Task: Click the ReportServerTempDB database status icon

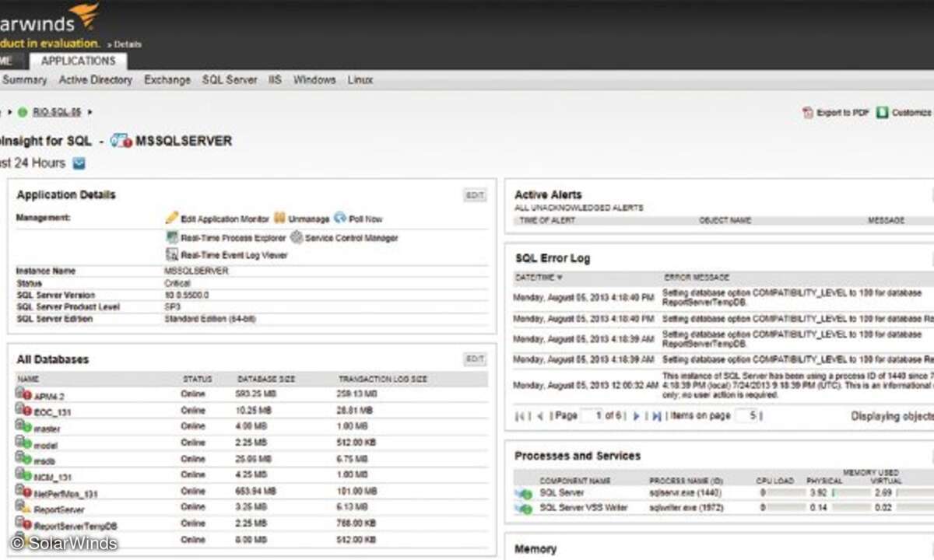Action: coord(23,523)
